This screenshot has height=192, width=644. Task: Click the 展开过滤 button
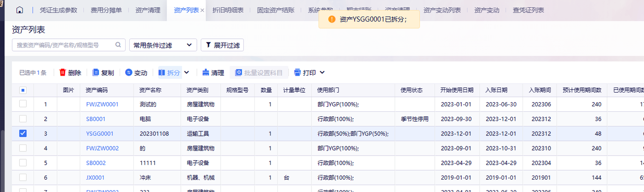[x=222, y=45]
